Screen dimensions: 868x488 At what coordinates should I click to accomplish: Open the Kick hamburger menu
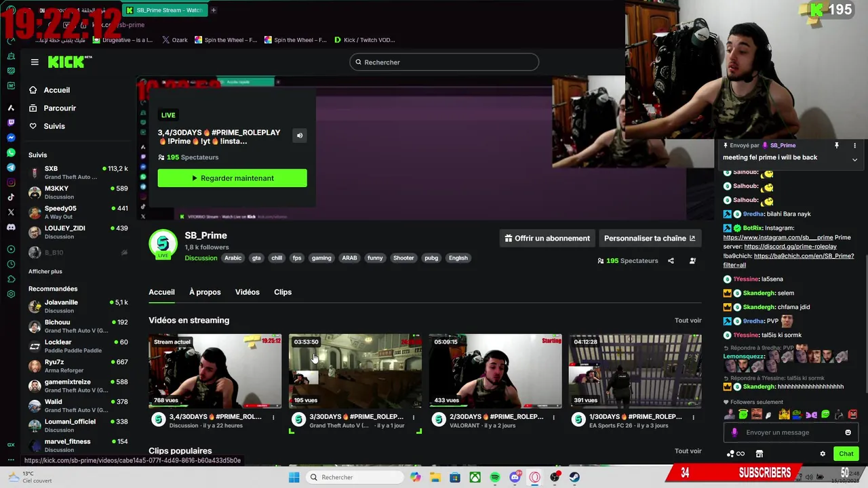35,62
